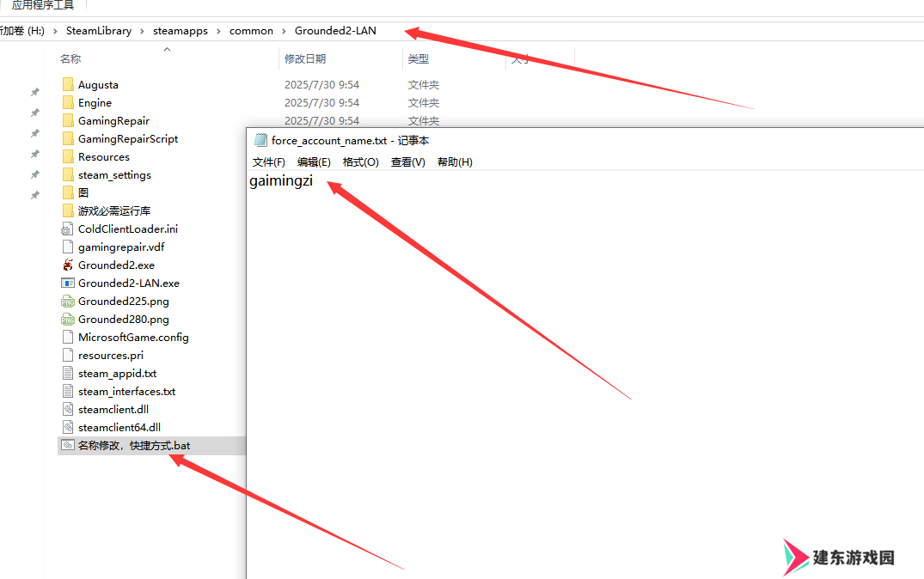The height and width of the screenshot is (579, 924).
Task: Go to common in the address bar
Action: (251, 31)
